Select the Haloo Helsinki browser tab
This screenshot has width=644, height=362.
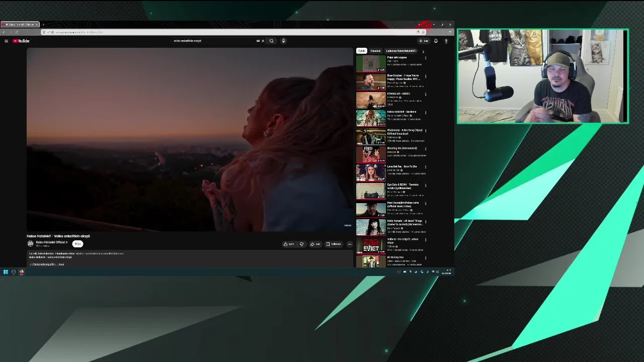[x=20, y=25]
